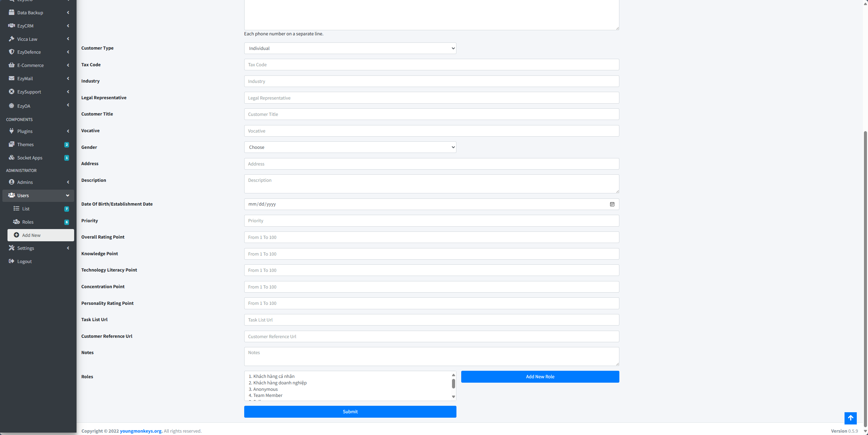Expand the Settings sidebar menu
Image resolution: width=868 pixels, height=435 pixels.
pos(38,248)
